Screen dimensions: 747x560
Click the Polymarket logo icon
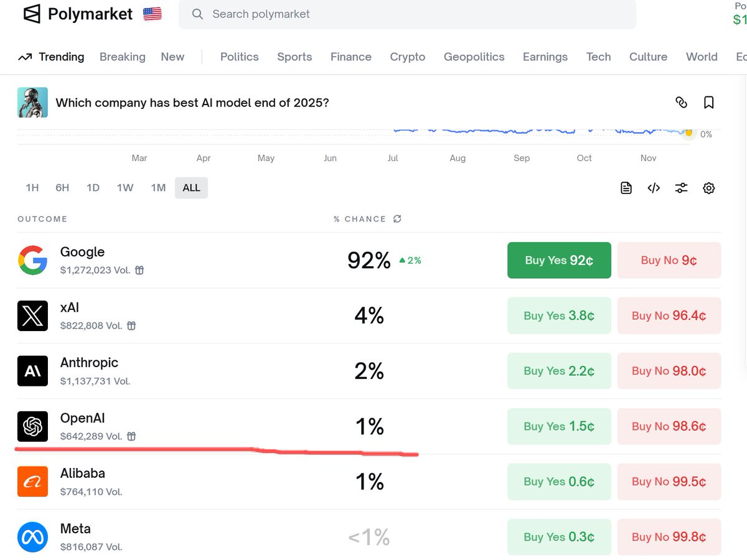click(32, 14)
